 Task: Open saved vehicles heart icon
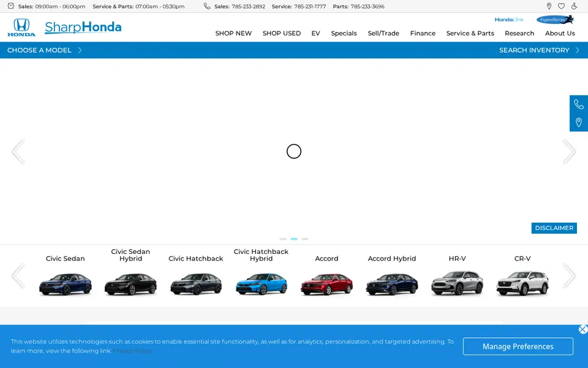[x=562, y=6]
